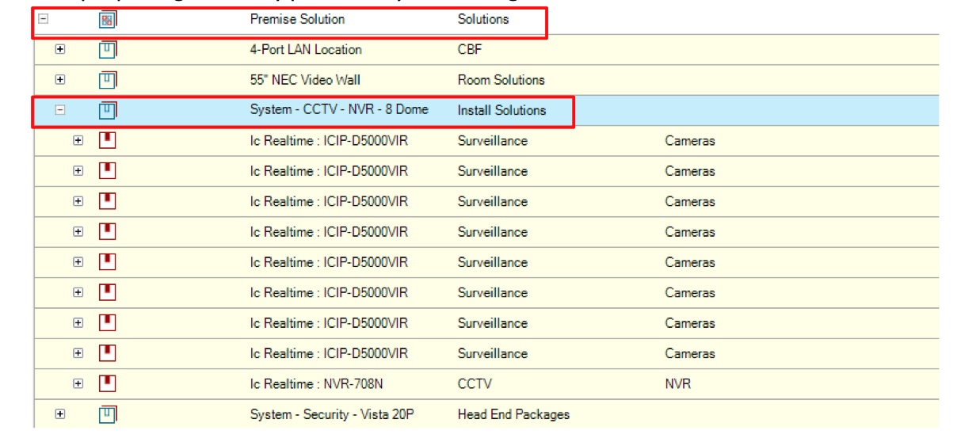980x438 pixels.
Task: Click the Room Solutions cell
Action: click(501, 79)
